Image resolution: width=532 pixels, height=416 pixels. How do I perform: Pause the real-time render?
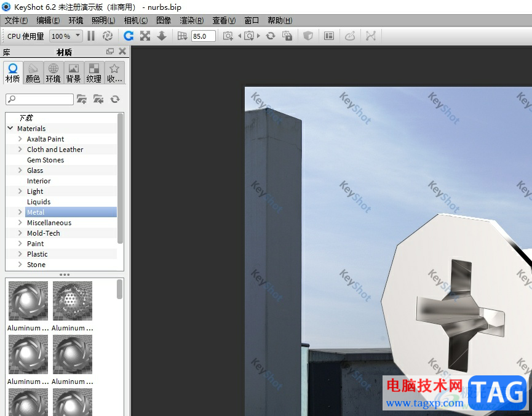(x=91, y=36)
